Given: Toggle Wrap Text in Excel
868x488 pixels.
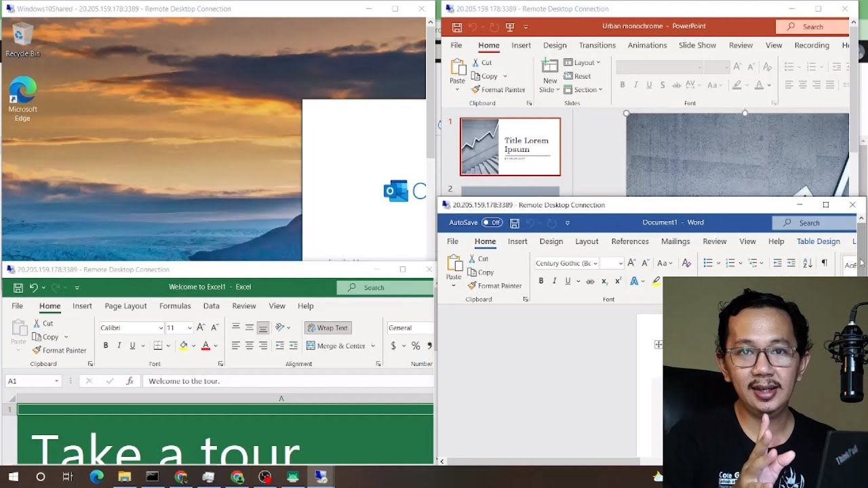Looking at the screenshot, I should (x=328, y=328).
